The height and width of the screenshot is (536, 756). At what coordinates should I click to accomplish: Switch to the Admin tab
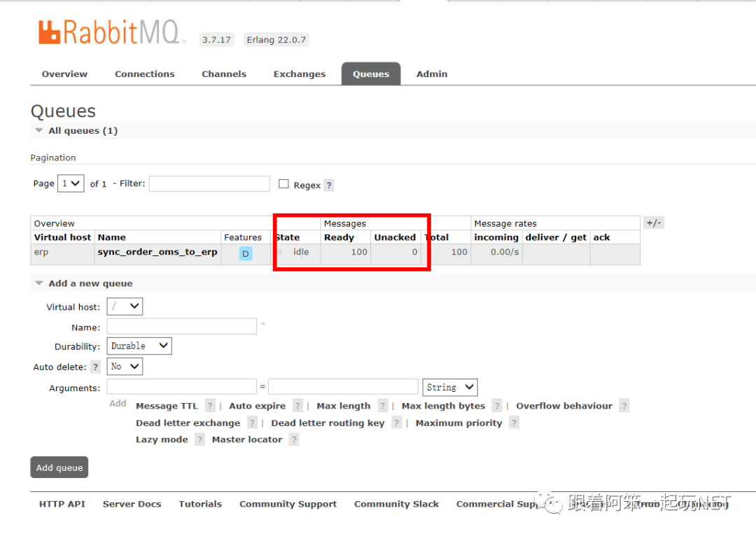(x=432, y=73)
